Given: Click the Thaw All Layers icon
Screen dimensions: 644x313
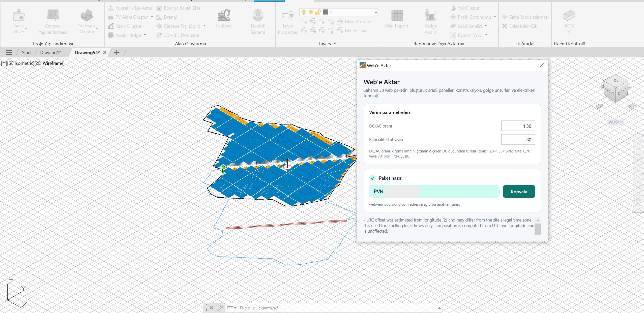Looking at the screenshot, I should click(x=322, y=31).
